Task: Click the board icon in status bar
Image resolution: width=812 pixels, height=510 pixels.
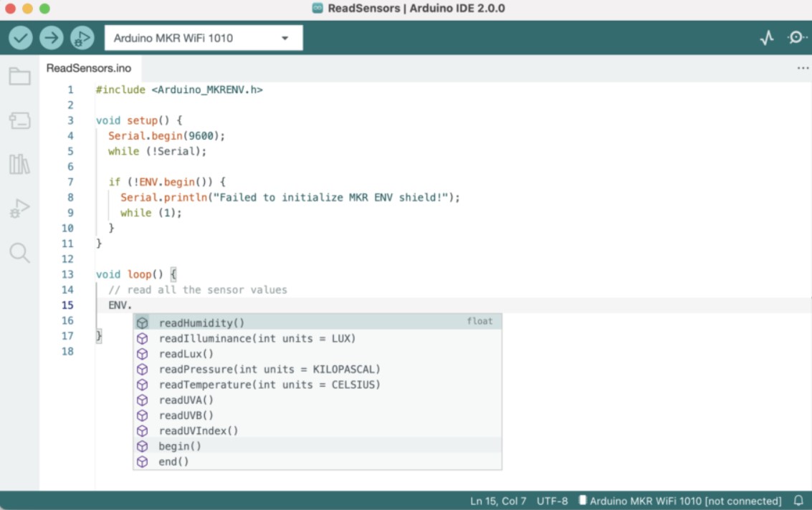Action: (583, 500)
